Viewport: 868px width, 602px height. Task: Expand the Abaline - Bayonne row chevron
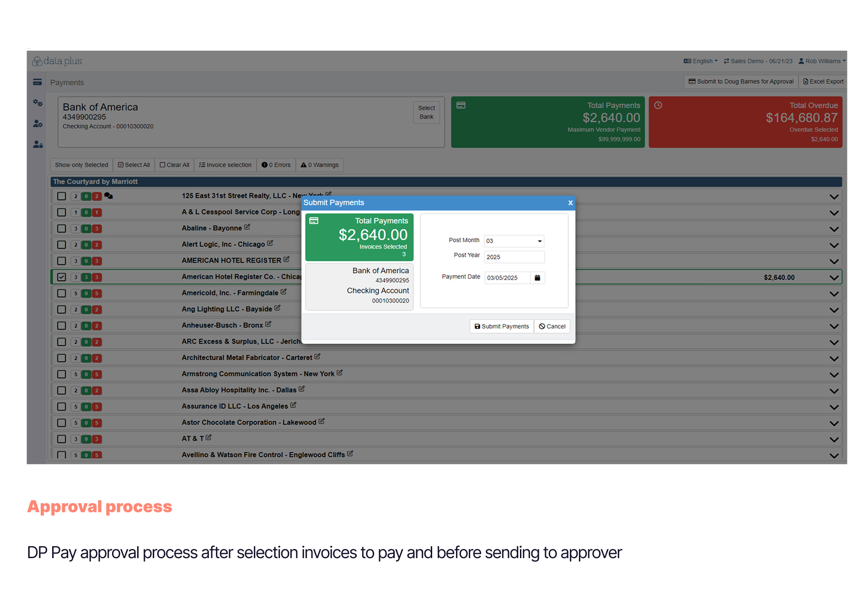point(834,229)
